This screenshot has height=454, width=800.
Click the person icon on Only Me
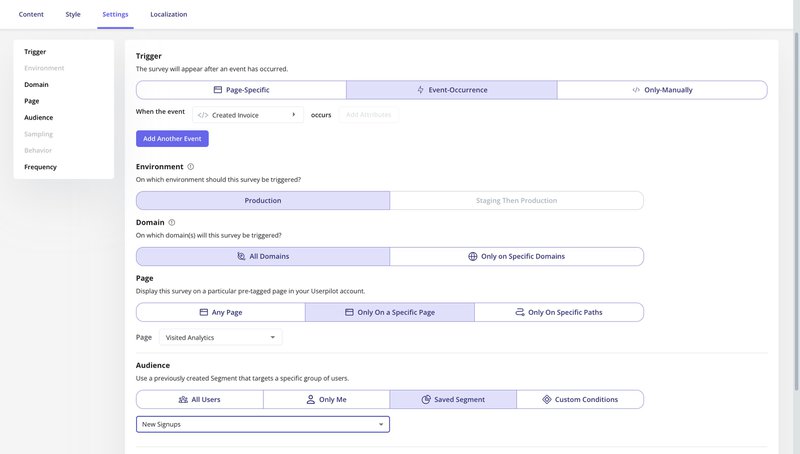click(x=311, y=399)
